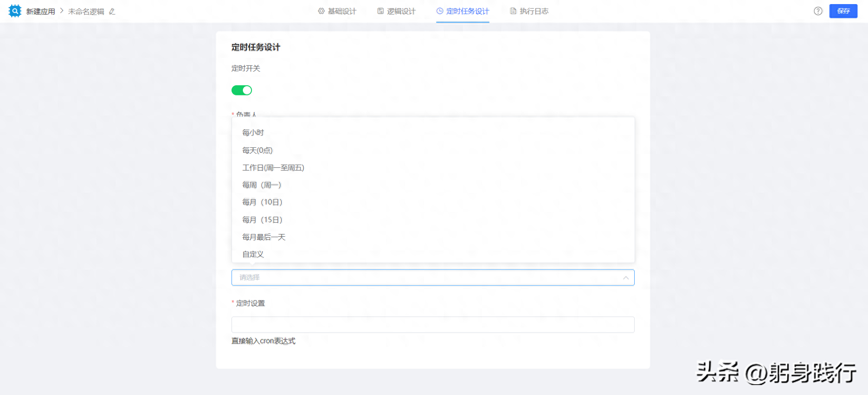Select 每月最后一天 from list

point(263,237)
